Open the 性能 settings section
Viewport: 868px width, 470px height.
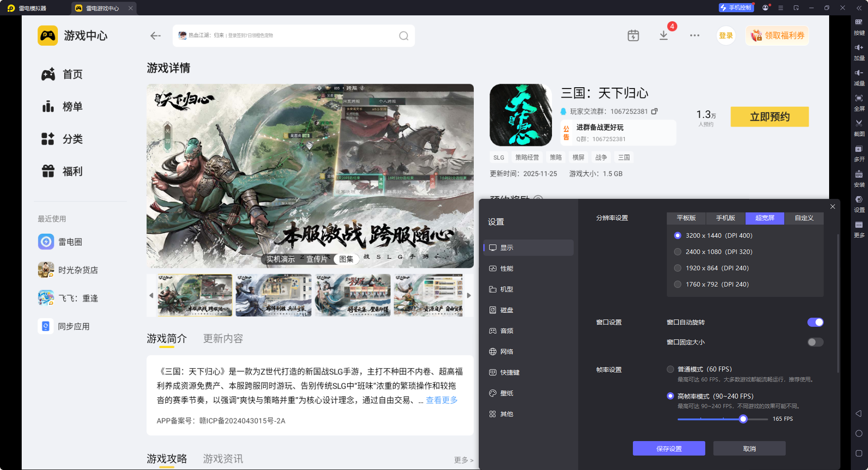506,268
